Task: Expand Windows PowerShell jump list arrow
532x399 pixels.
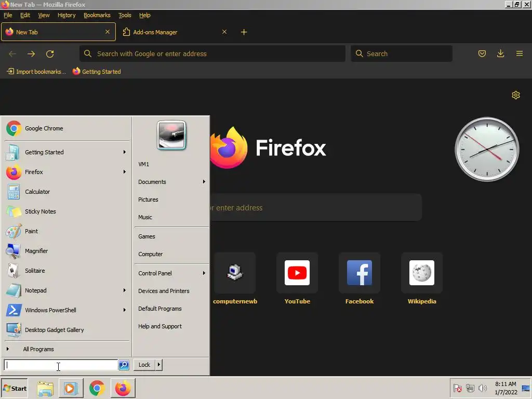Action: [125, 310]
